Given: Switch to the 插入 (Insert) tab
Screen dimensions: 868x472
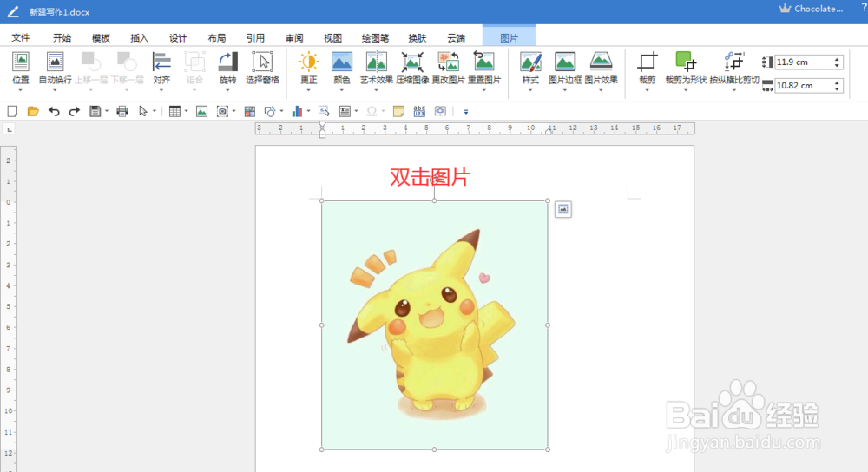Looking at the screenshot, I should [x=139, y=37].
